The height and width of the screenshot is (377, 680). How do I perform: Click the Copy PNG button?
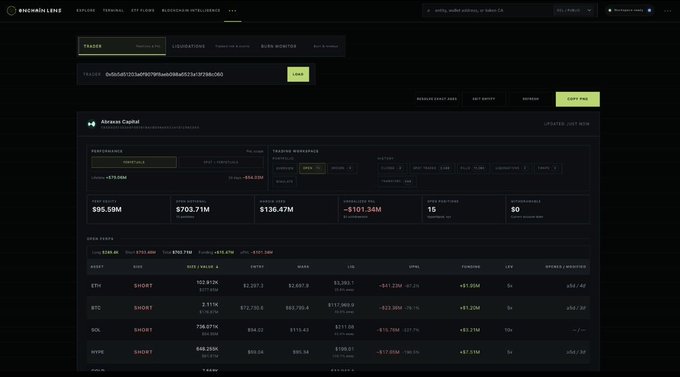578,99
